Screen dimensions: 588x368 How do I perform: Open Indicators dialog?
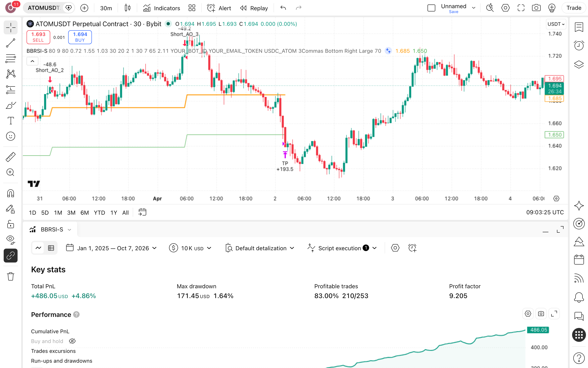[x=161, y=8]
